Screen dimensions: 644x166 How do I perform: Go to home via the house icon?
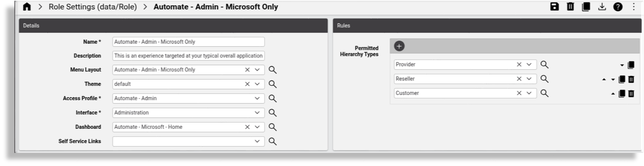27,7
